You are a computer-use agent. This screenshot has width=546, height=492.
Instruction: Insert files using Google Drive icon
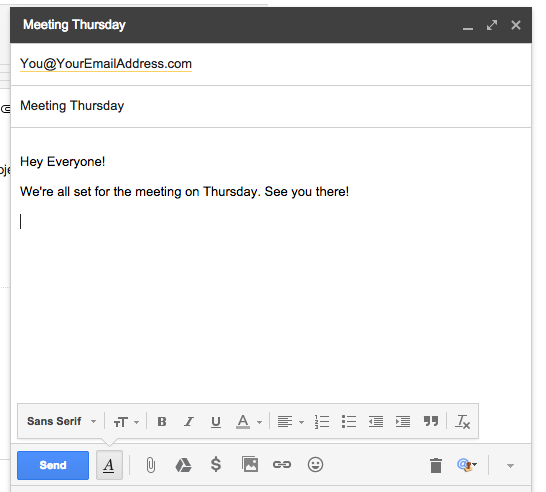183,465
